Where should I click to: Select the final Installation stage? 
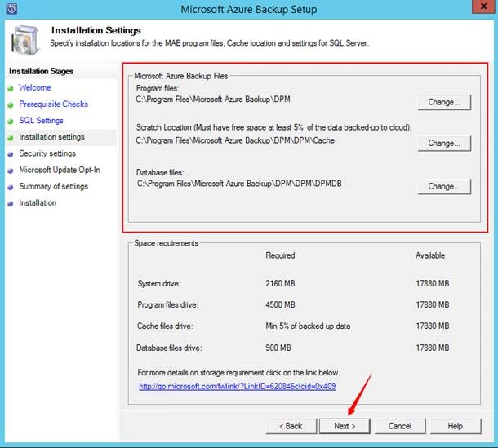coord(38,202)
